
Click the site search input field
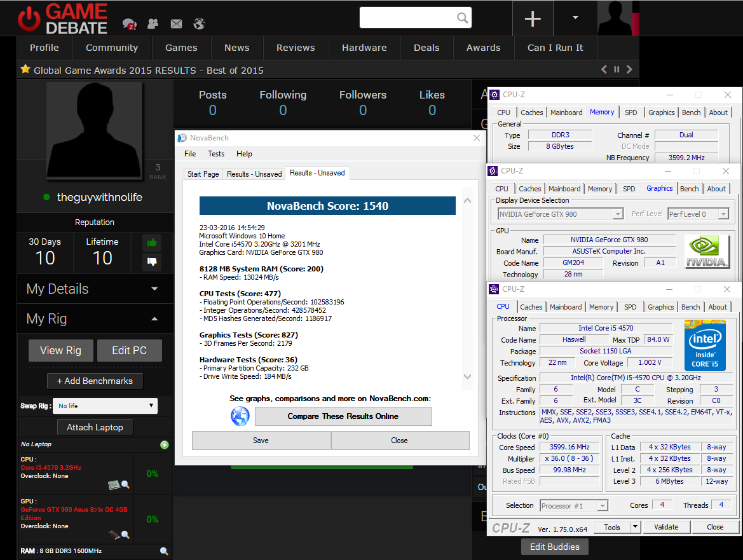408,18
